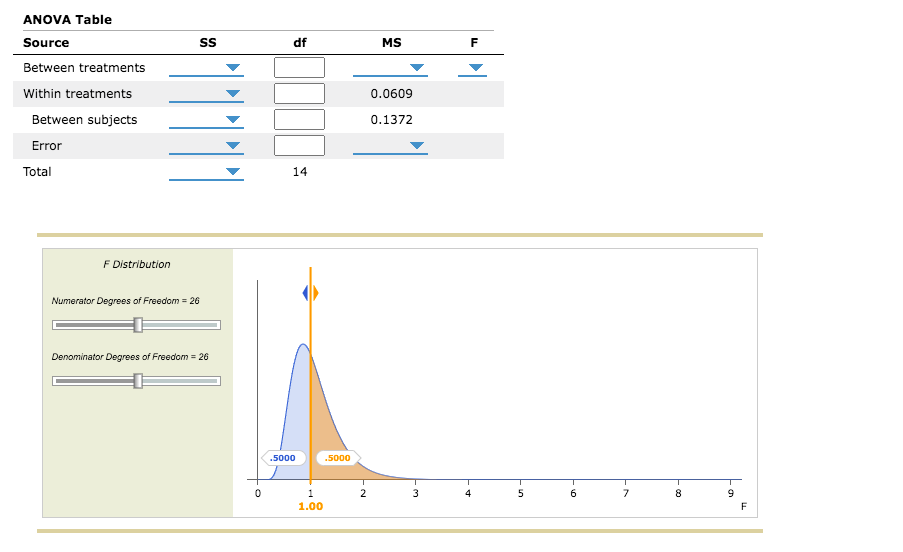Image resolution: width=903 pixels, height=552 pixels.
Task: Click the 'F Distribution' panel title
Action: [136, 264]
